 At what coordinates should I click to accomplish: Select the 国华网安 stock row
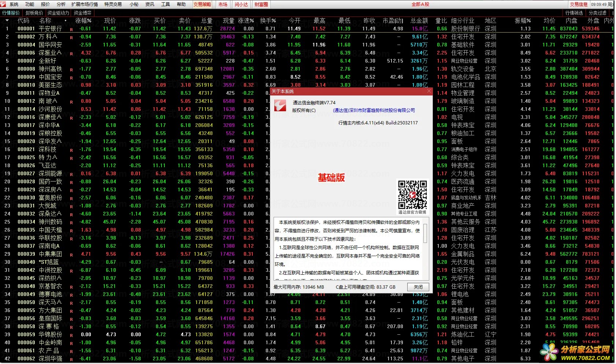click(308, 45)
